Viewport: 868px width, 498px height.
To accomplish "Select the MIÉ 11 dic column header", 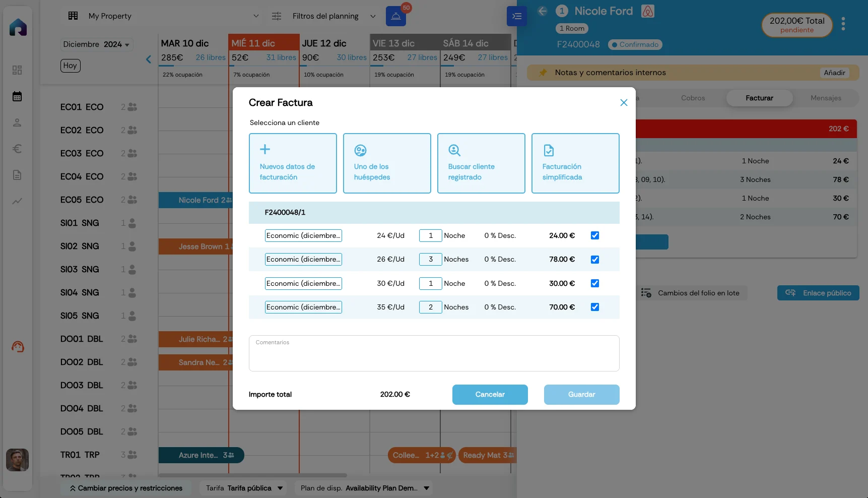I will coord(263,43).
